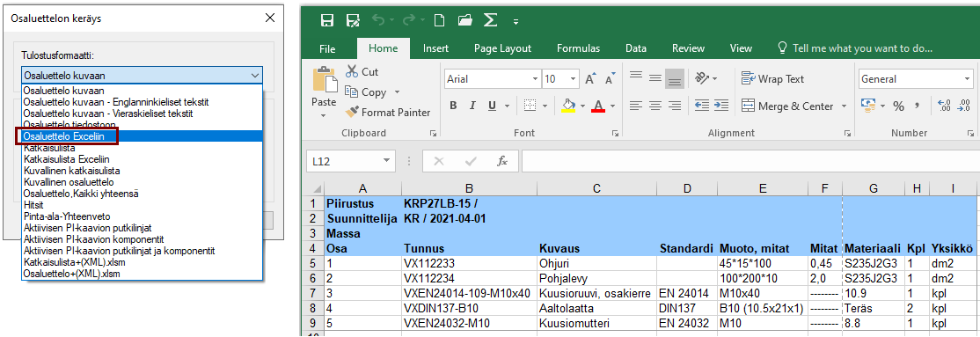Open the Tulostusformaatti combo box
The image size is (980, 337).
point(142,75)
